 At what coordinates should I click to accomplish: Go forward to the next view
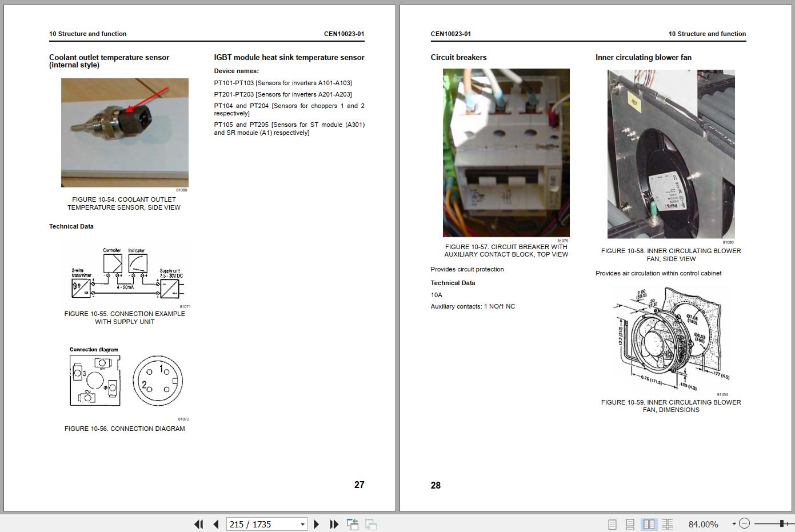370,524
